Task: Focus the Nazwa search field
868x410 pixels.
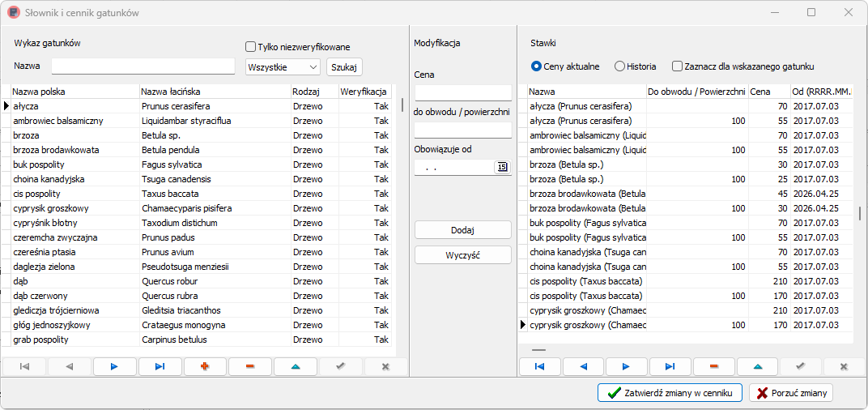Action: [x=143, y=66]
